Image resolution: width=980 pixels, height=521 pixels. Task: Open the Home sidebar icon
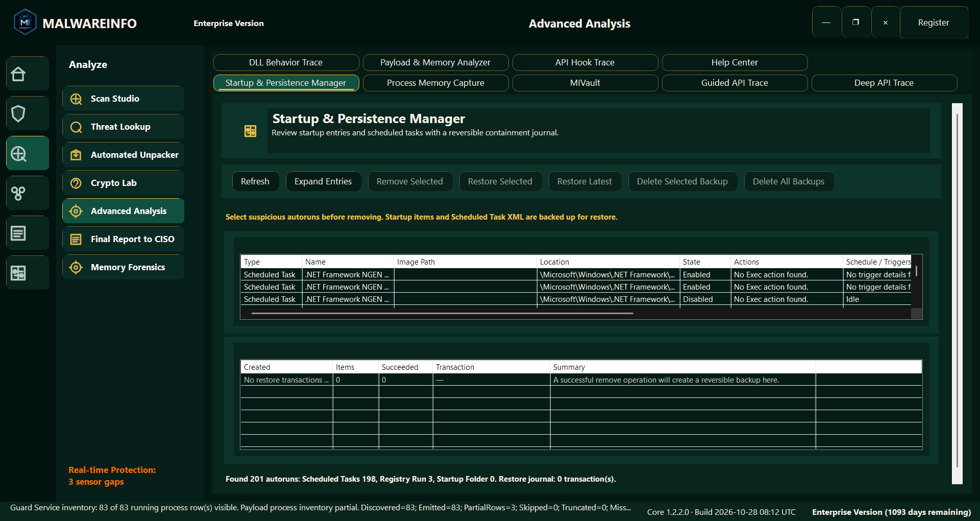click(x=28, y=74)
